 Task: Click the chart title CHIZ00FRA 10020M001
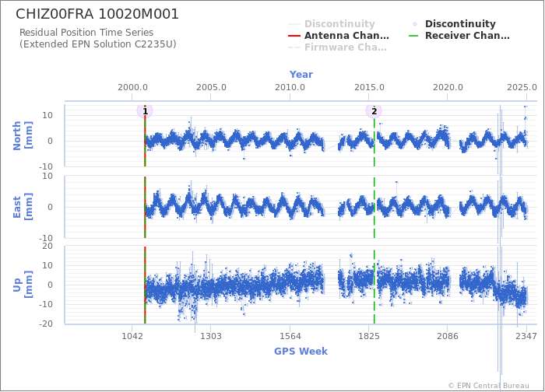point(97,14)
